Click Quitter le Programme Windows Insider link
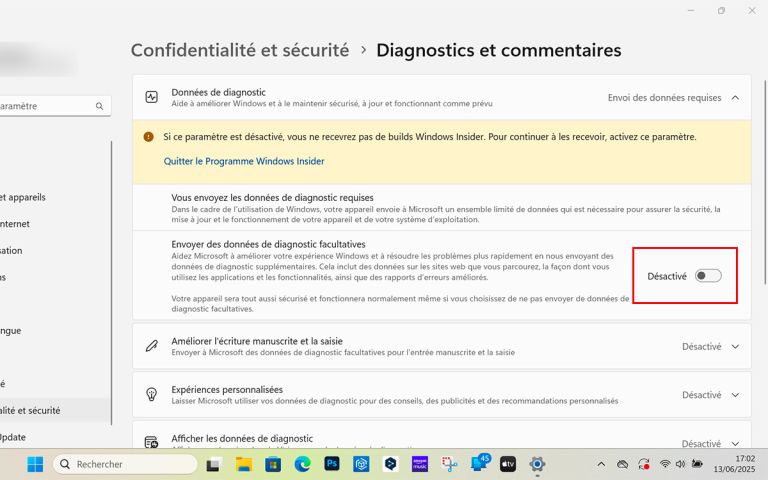 point(244,161)
